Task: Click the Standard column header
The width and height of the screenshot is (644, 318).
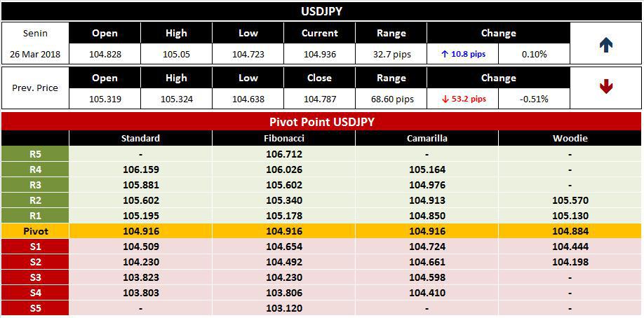Action: pos(140,138)
